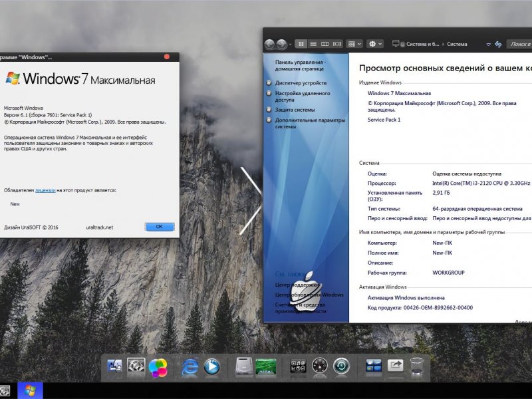The image size is (532, 399).
Task: Open the hard drive icon in dock
Action: tap(244, 367)
